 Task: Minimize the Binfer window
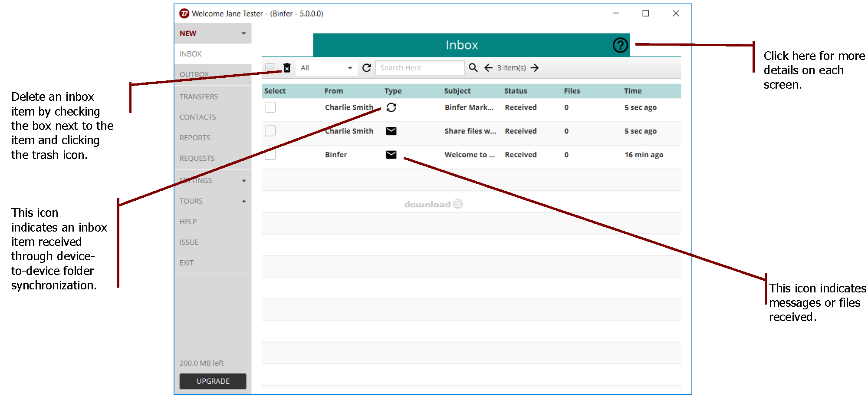pos(615,13)
